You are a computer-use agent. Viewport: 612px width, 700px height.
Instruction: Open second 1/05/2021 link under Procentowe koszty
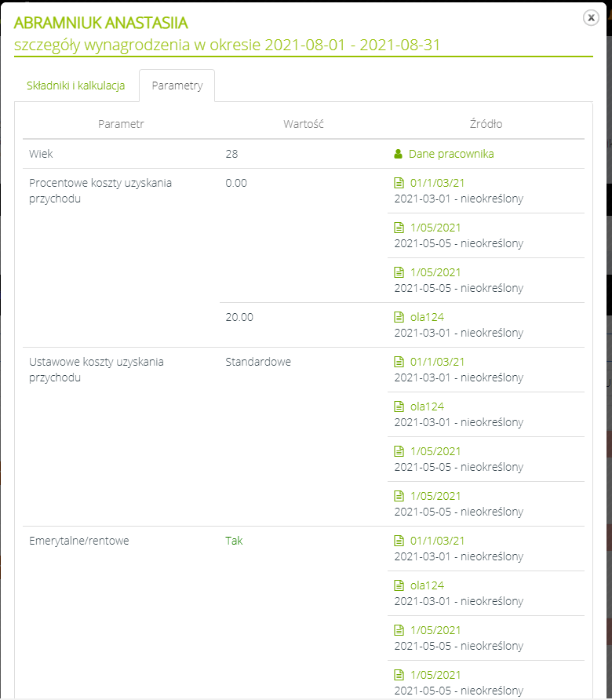[x=435, y=272]
